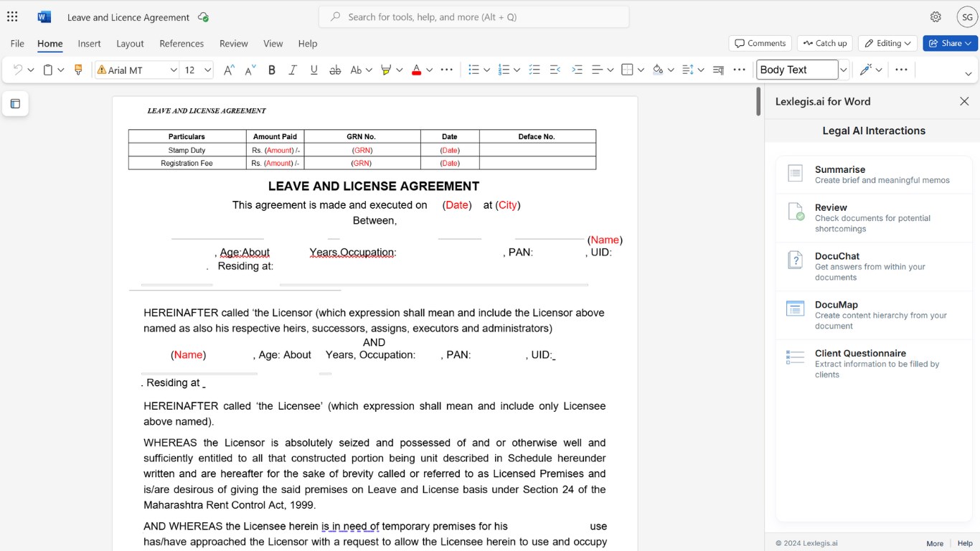Toggle numbered list

(504, 70)
